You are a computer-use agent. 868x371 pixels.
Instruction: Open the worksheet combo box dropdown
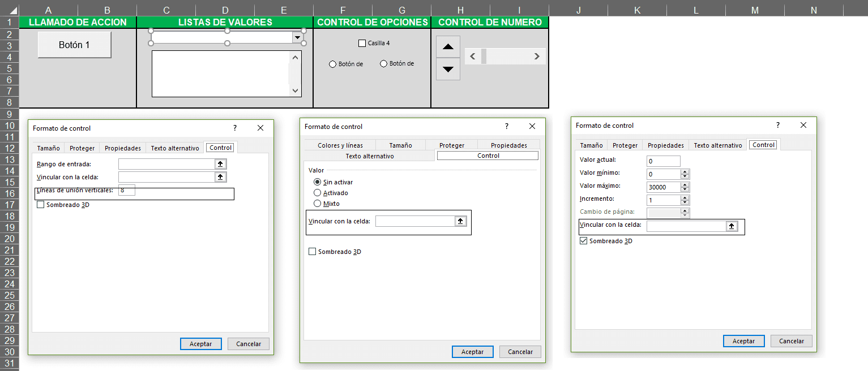point(297,36)
